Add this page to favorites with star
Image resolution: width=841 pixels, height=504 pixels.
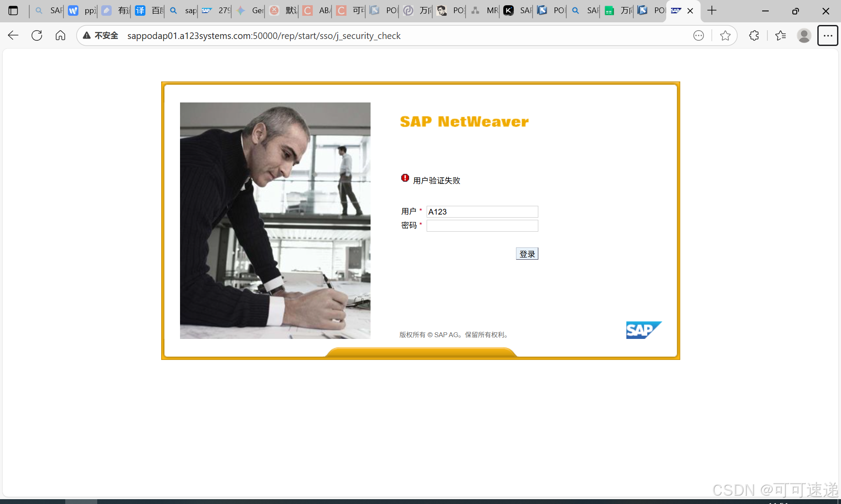[x=725, y=35]
